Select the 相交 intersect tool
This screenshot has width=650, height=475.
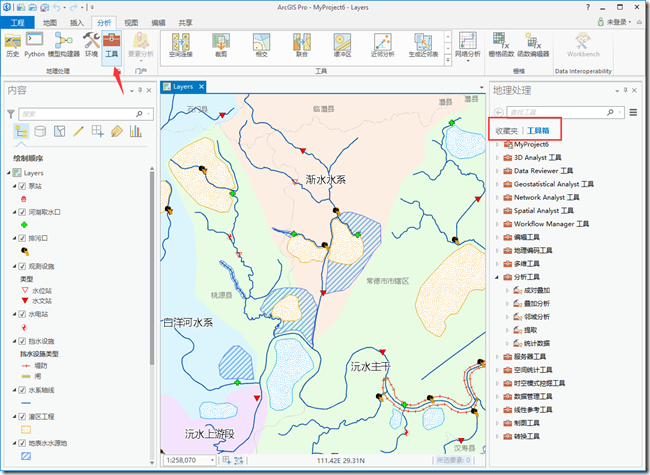(x=262, y=45)
